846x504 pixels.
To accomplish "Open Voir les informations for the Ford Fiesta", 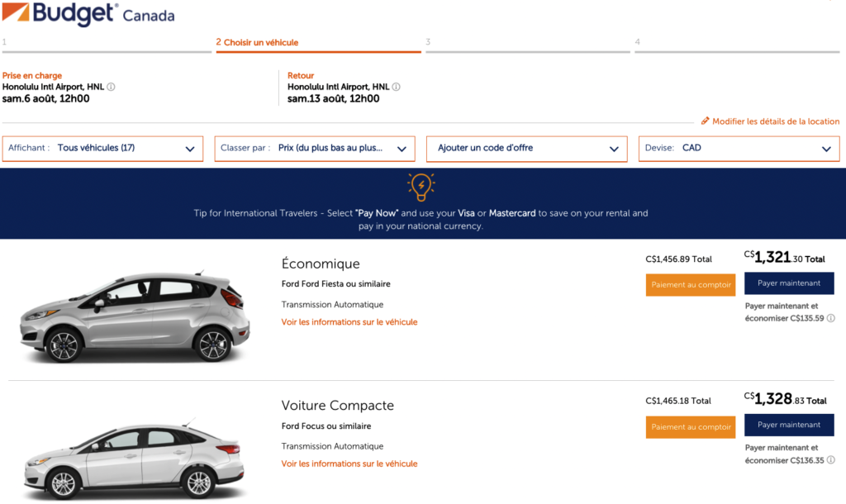I will click(x=348, y=322).
